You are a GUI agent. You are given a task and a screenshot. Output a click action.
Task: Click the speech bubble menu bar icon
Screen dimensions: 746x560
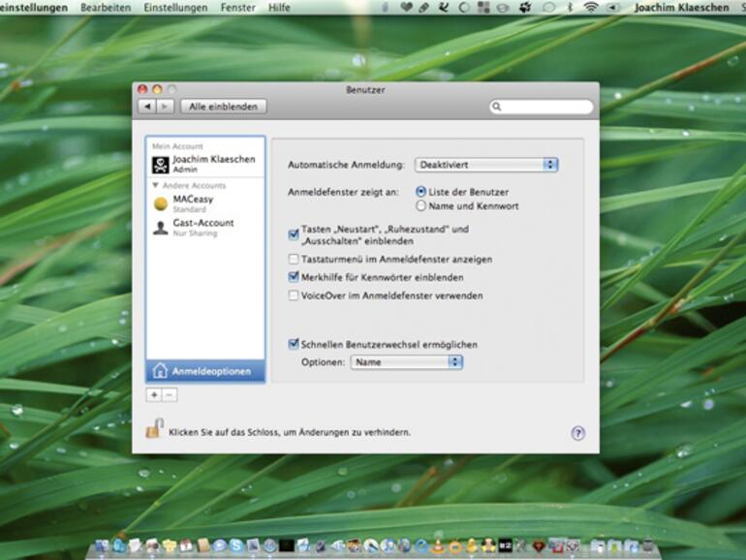549,7
